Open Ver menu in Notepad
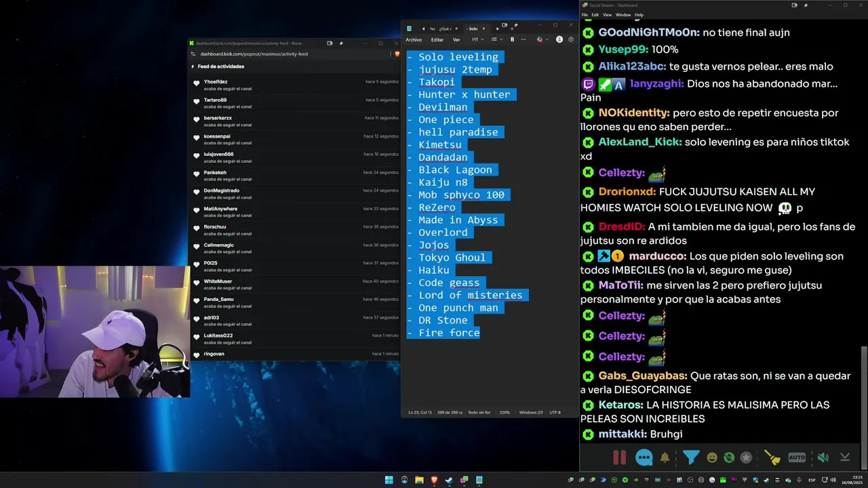The width and height of the screenshot is (868, 488). coord(456,39)
